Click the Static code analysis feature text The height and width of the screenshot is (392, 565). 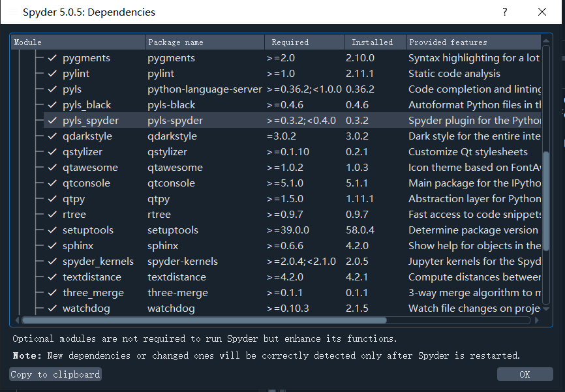coord(454,74)
